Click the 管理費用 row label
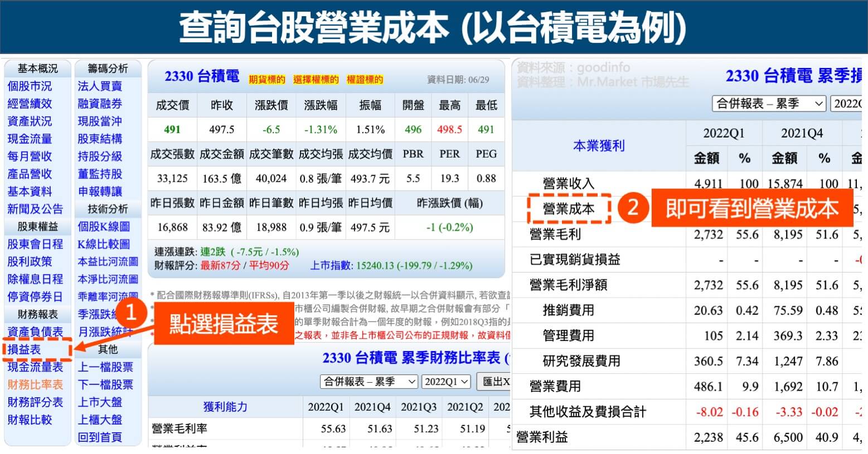The width and height of the screenshot is (868, 454). [569, 335]
